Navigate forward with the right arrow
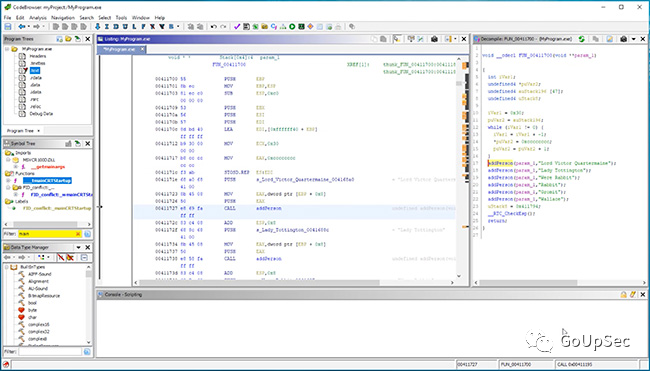 36,27
